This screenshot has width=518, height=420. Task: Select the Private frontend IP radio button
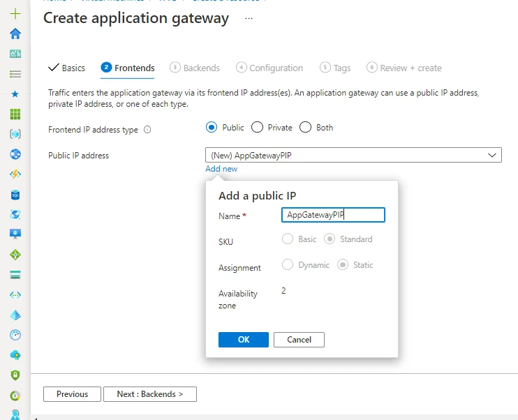tap(257, 128)
